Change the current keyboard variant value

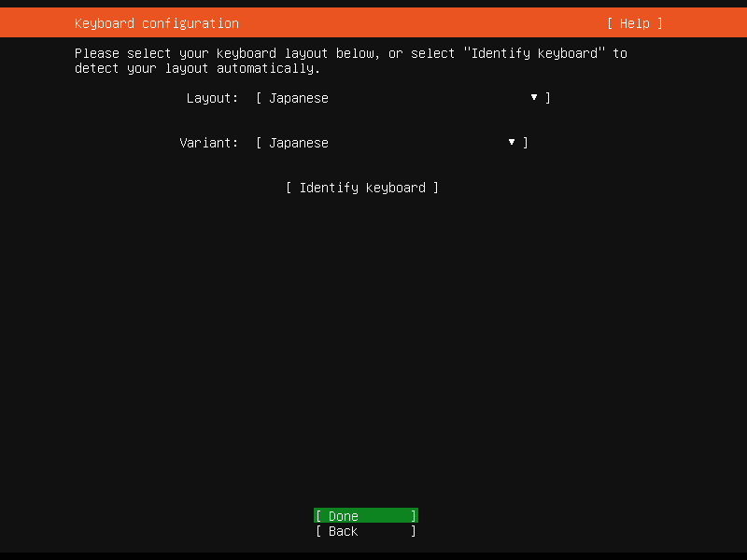[392, 142]
